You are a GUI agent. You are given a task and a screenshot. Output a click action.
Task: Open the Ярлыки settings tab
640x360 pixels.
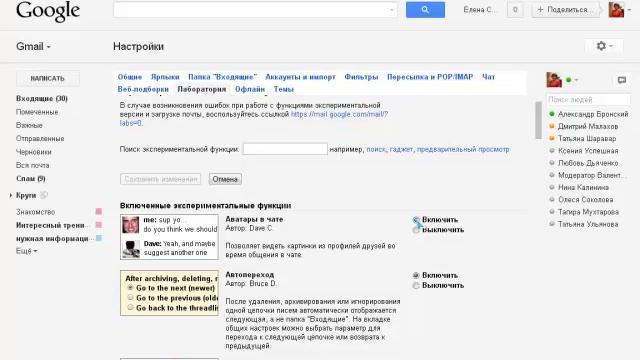coord(165,77)
